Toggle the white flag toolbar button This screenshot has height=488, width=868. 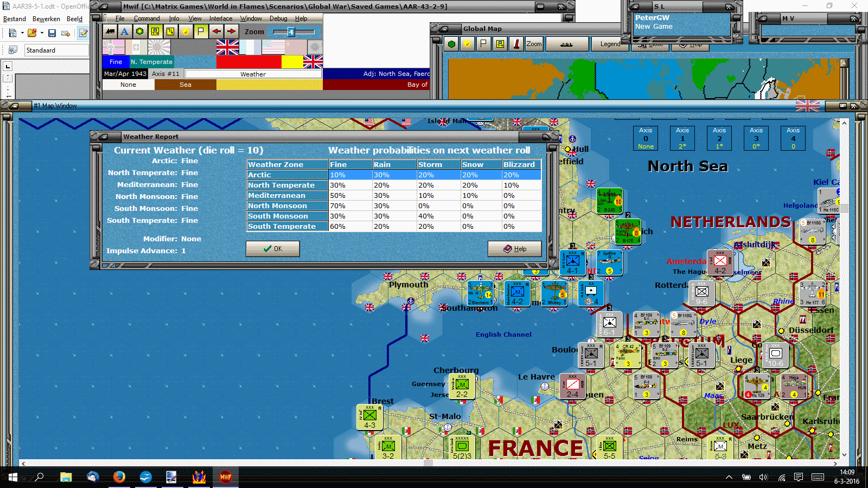pos(201,31)
